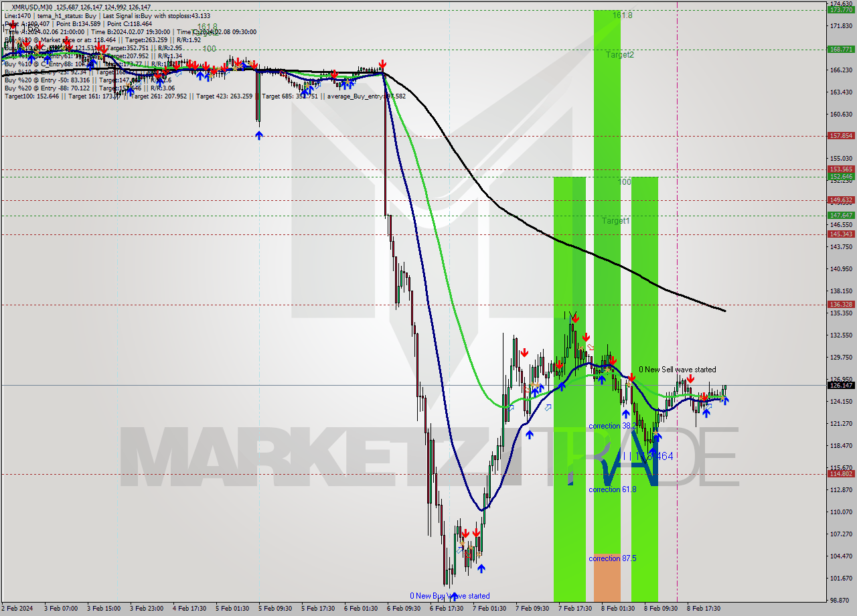Select the Target2 label

(x=620, y=55)
